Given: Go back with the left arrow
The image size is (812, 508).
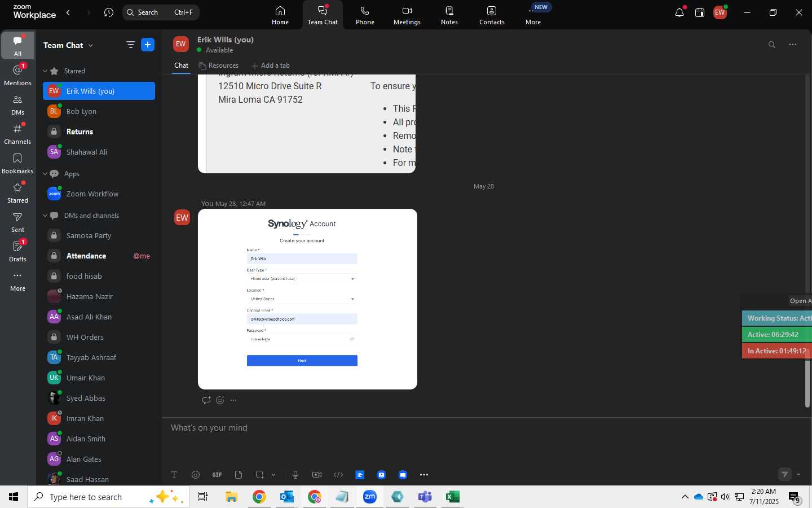Looking at the screenshot, I should point(68,12).
